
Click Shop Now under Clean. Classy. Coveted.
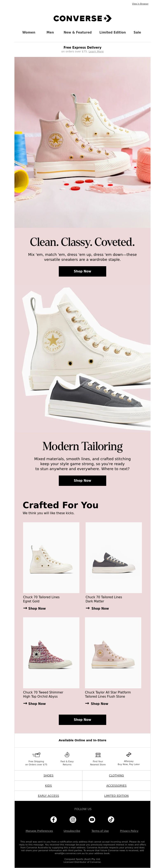pyautogui.click(x=82, y=271)
